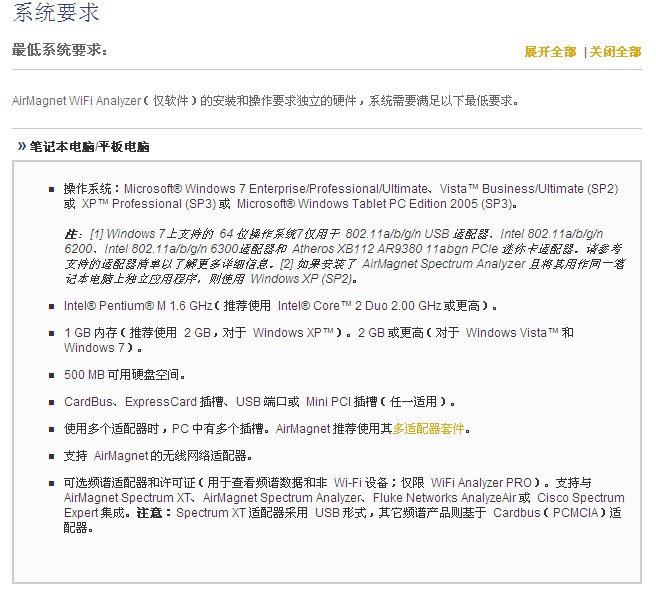This screenshot has height=590, width=656.
Task: Click bullet marker before 支持 AirMagnet 的无线网络适配器
Action: (52, 456)
